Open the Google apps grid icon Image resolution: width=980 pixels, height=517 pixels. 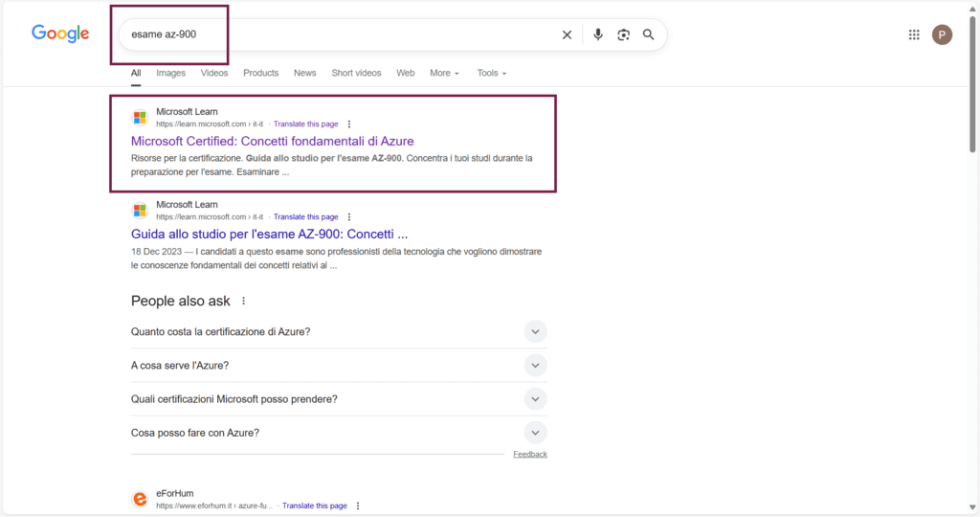pyautogui.click(x=914, y=35)
